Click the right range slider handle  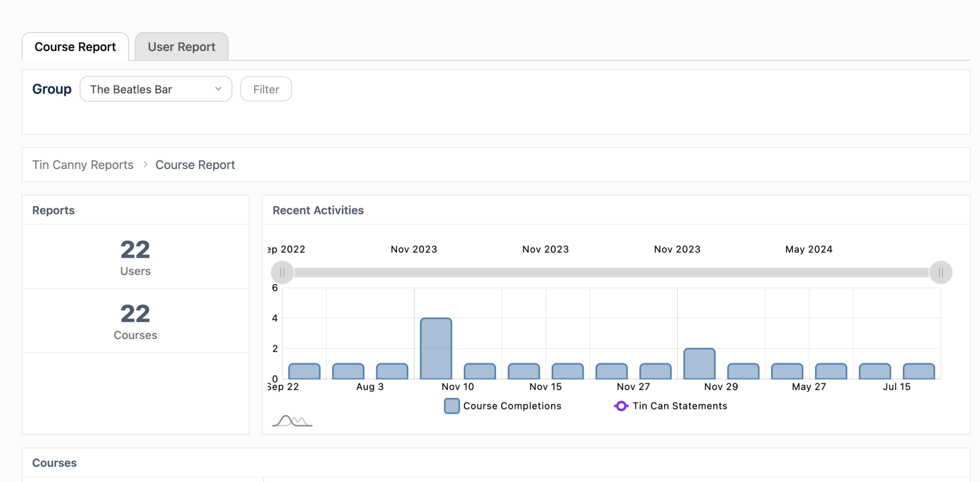click(940, 272)
